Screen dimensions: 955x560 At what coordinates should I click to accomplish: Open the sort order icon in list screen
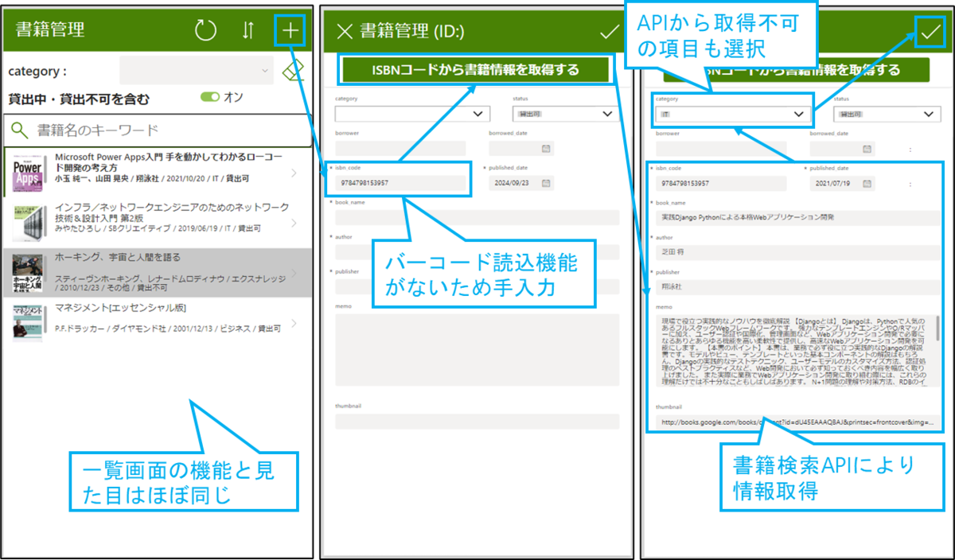(248, 31)
